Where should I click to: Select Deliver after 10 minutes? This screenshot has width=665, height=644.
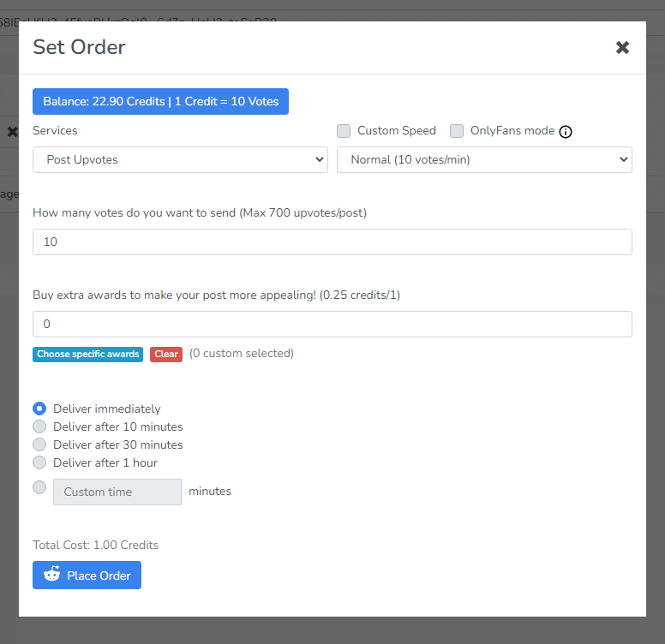39,426
